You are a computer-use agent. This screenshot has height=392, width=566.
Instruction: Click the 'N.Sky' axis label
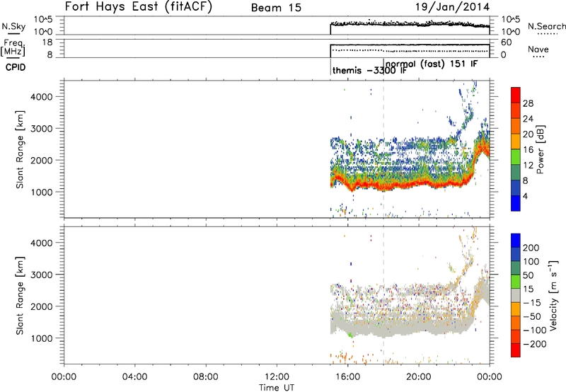(x=13, y=26)
